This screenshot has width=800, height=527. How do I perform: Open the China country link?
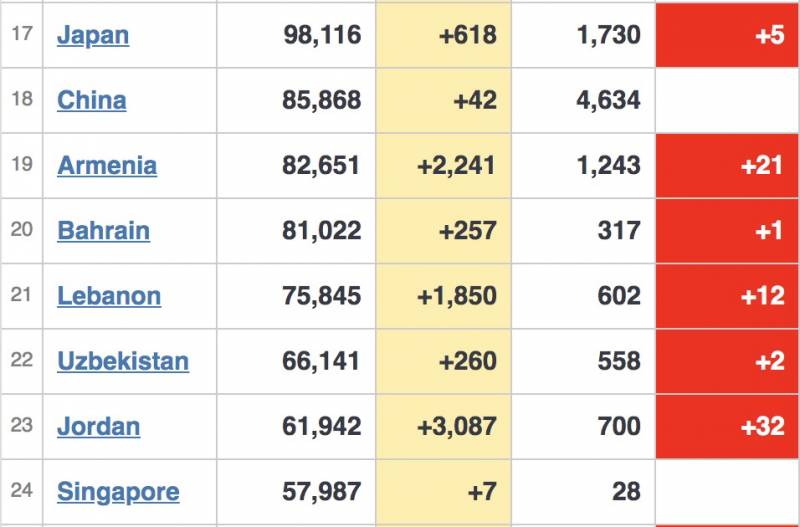[x=91, y=100]
